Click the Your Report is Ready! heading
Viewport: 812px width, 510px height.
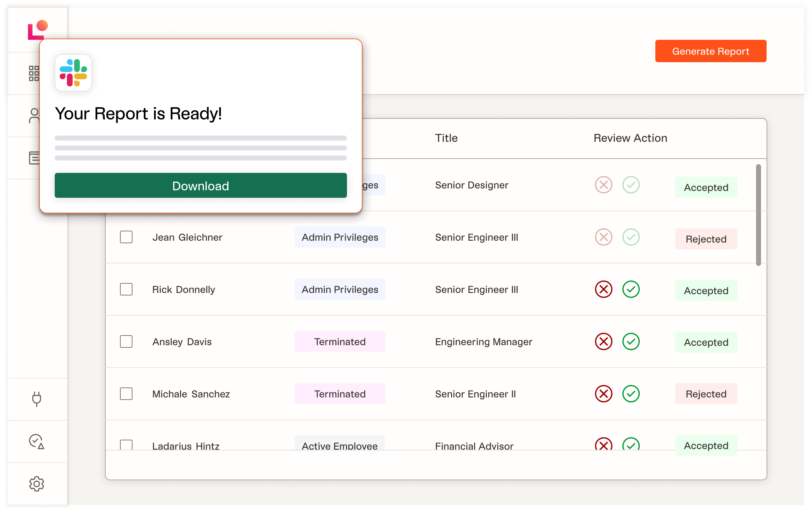click(x=138, y=114)
